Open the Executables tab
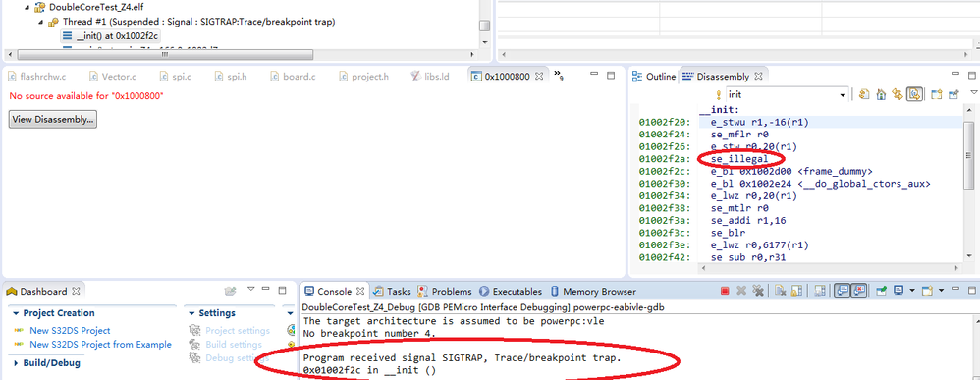980x380 pixels. [510, 292]
